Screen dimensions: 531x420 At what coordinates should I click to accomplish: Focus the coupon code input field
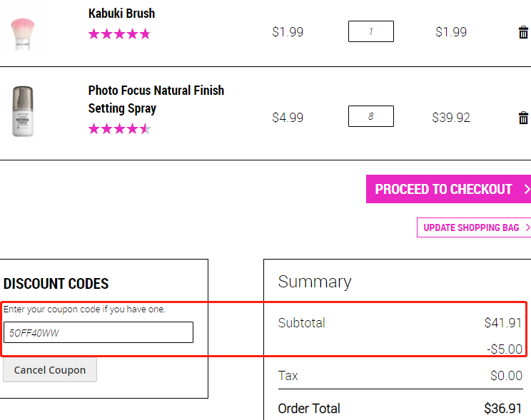98,332
